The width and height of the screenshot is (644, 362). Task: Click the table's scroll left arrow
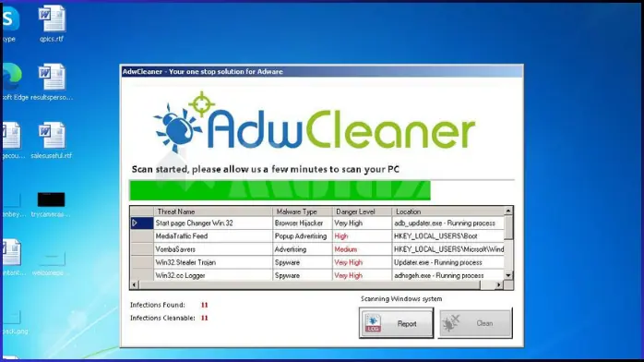(x=135, y=284)
